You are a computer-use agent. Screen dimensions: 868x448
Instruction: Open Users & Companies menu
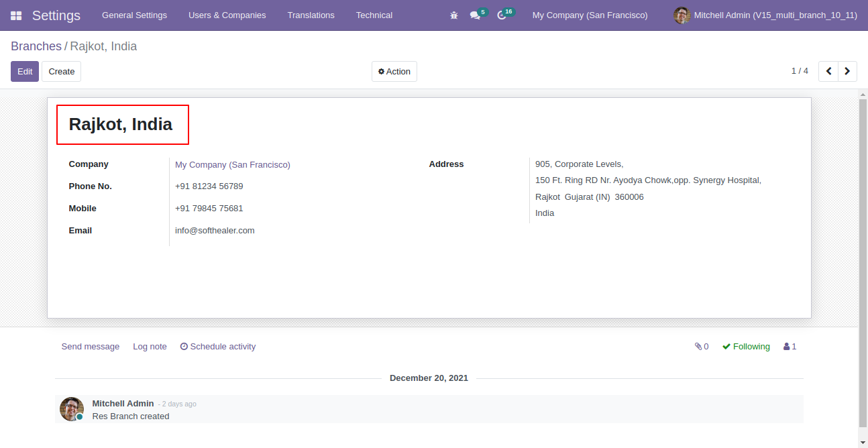pyautogui.click(x=227, y=15)
